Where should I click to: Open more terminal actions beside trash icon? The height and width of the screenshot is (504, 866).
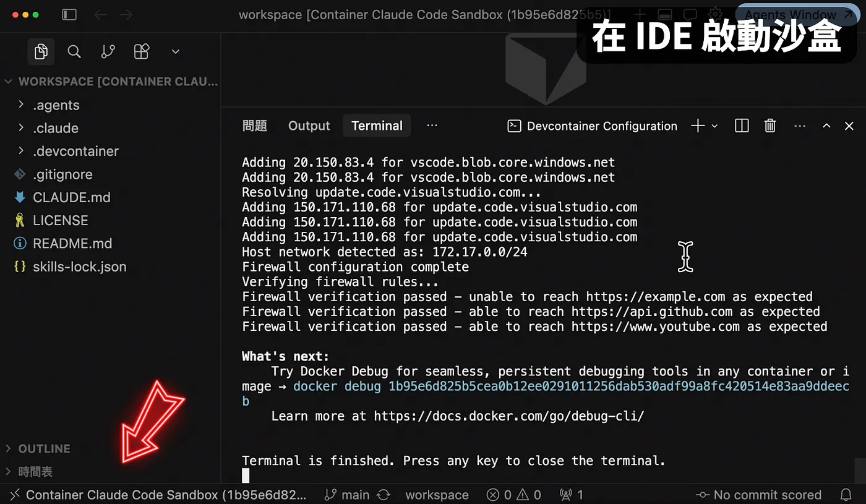pyautogui.click(x=800, y=126)
